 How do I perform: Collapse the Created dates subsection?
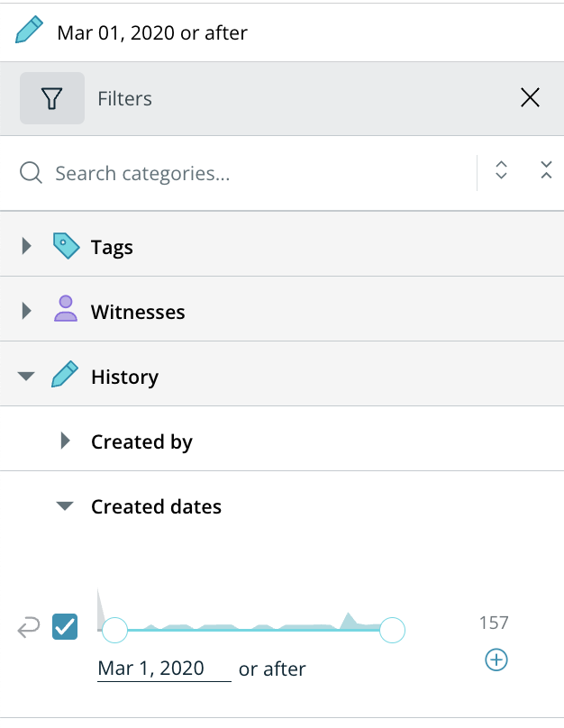pos(65,506)
